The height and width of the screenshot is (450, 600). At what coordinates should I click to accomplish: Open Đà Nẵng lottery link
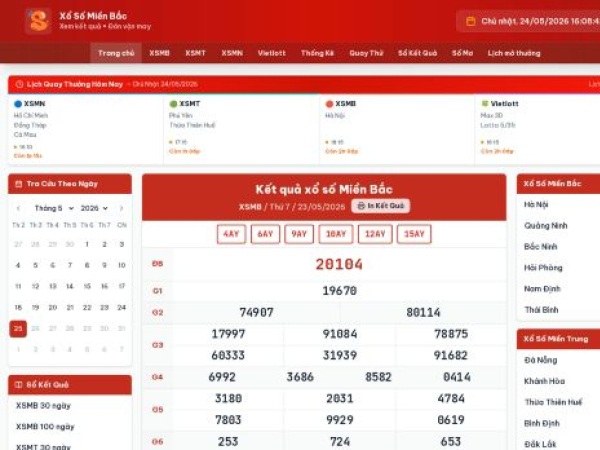coord(540,360)
